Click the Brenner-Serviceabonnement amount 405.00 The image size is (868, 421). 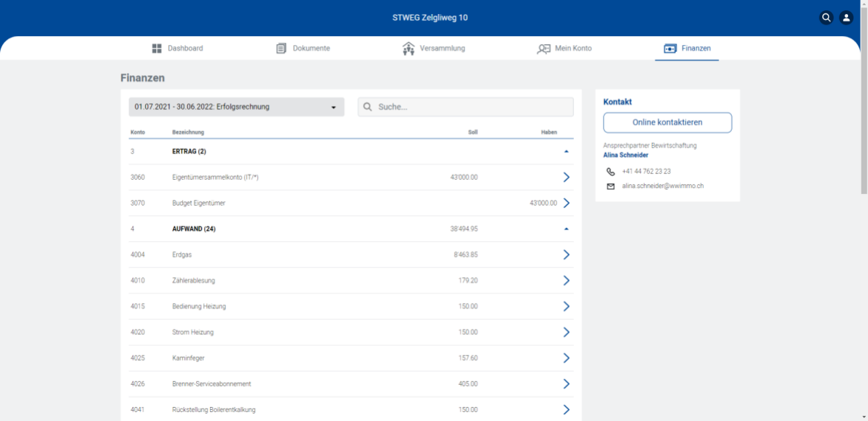[x=469, y=384]
